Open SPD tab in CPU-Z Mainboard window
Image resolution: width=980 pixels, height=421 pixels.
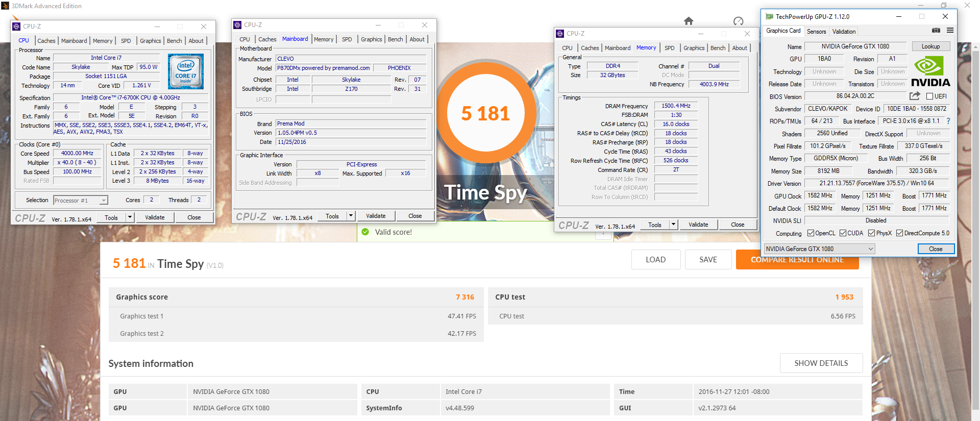coord(347,39)
